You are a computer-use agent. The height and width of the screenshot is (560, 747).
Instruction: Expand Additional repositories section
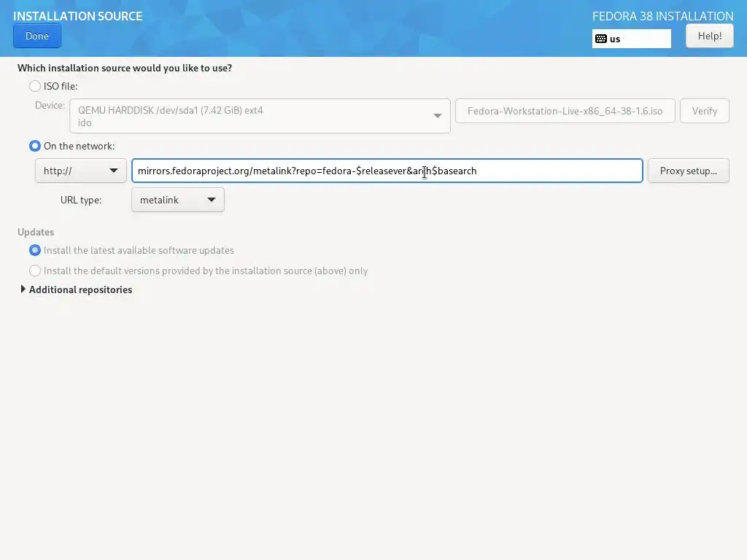[76, 289]
